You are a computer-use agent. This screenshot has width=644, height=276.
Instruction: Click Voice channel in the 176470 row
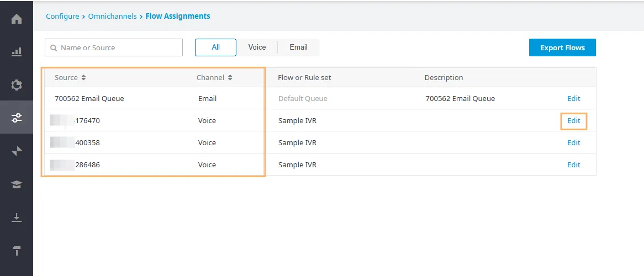(x=207, y=121)
